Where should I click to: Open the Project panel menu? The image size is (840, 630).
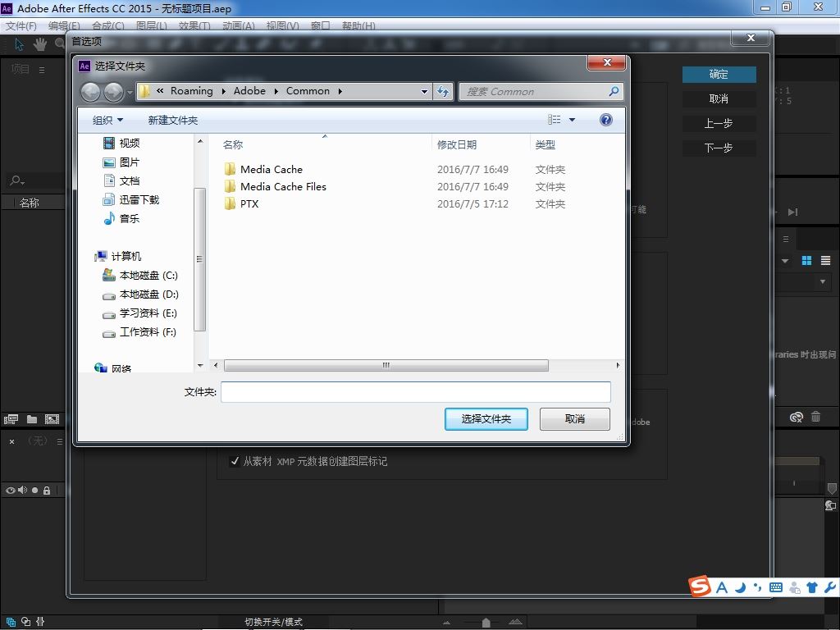[42, 70]
